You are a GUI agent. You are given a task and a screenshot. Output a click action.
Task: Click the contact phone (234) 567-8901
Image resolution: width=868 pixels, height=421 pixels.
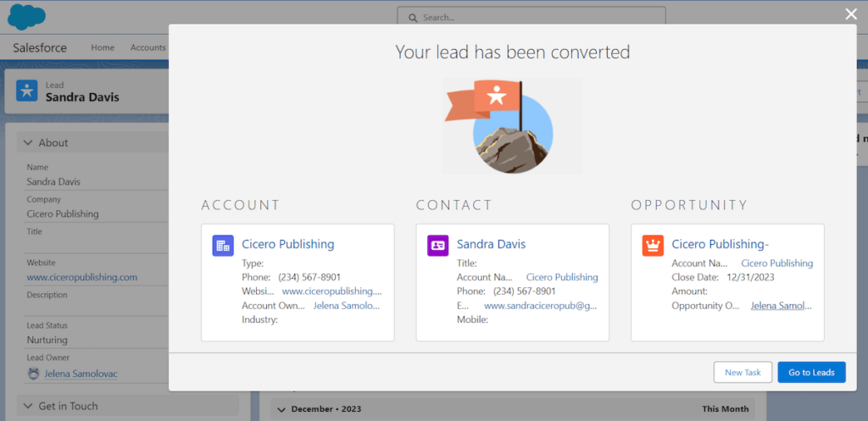coord(524,291)
